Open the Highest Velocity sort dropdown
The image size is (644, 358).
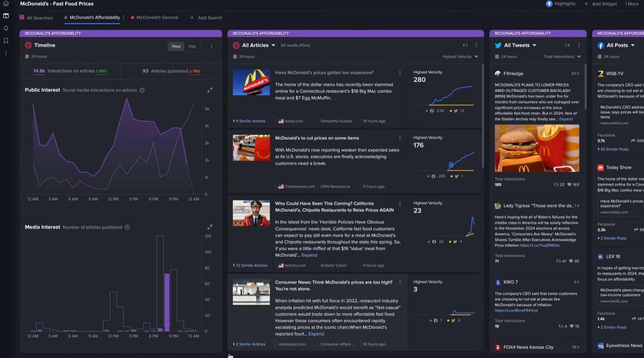(x=460, y=57)
